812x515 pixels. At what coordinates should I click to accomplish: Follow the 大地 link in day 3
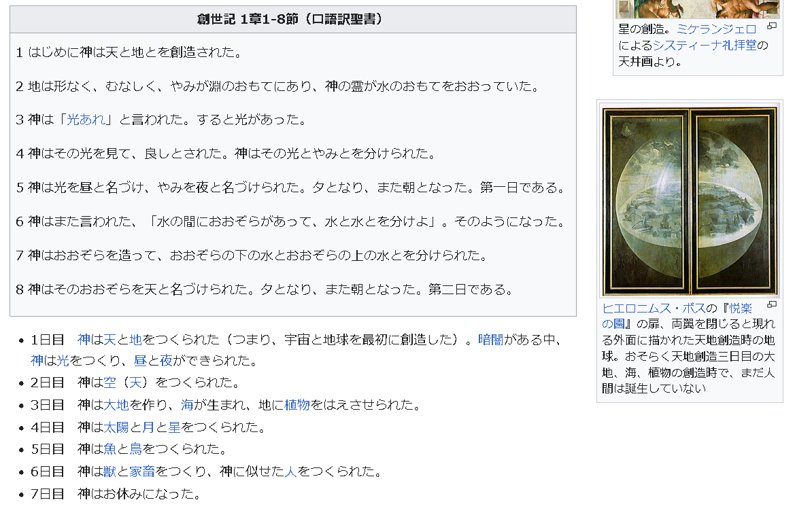point(116,405)
